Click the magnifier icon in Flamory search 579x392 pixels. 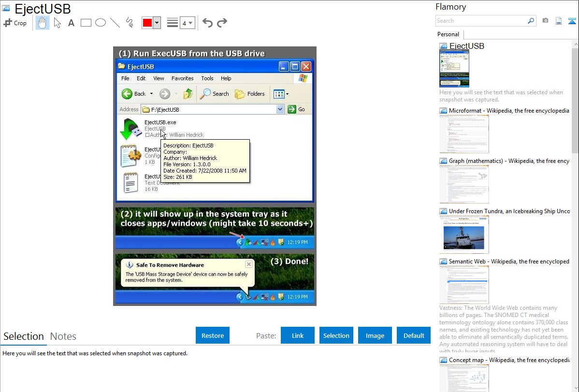coord(531,21)
